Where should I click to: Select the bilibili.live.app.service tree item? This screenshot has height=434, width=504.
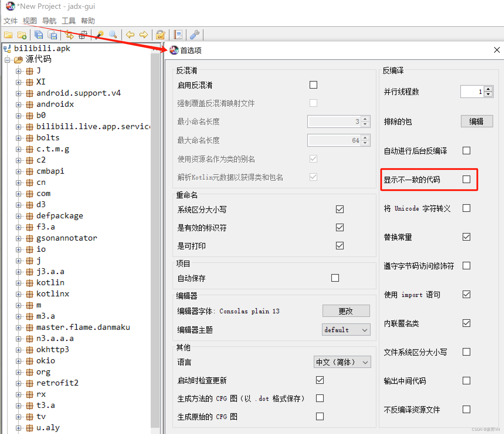[94, 126]
